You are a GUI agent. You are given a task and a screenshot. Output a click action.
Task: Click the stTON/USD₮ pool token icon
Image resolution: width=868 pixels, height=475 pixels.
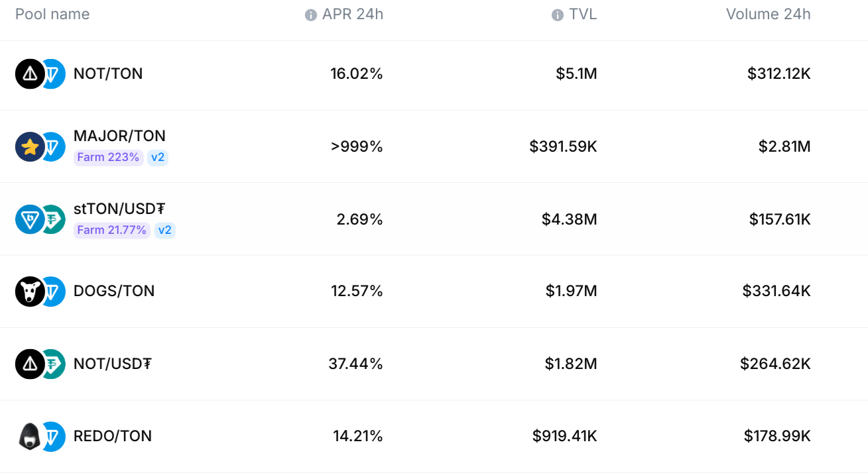click(40, 219)
